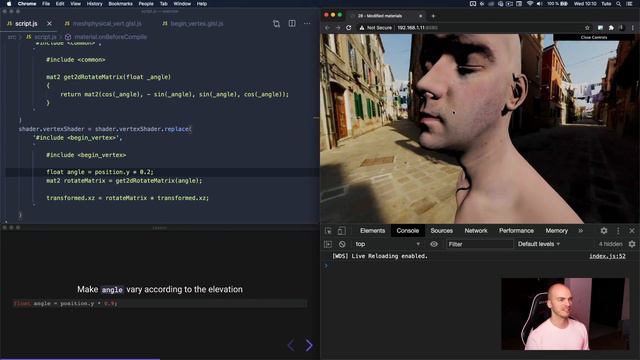Reload the page in Chrome
This screenshot has width=640, height=360.
tap(349, 28)
